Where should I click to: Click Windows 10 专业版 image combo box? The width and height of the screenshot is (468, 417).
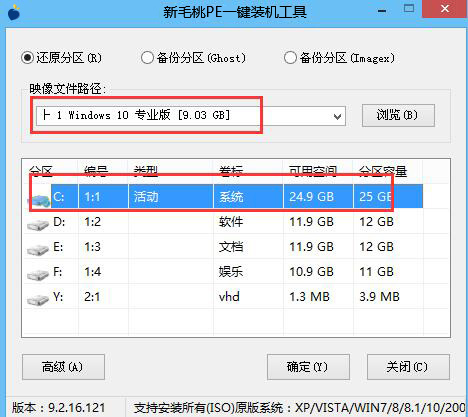[x=191, y=116]
